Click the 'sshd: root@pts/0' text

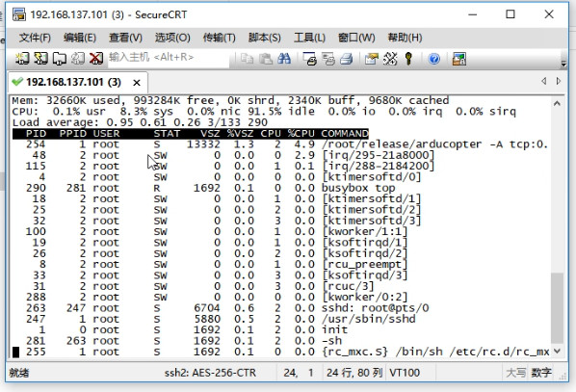376,308
